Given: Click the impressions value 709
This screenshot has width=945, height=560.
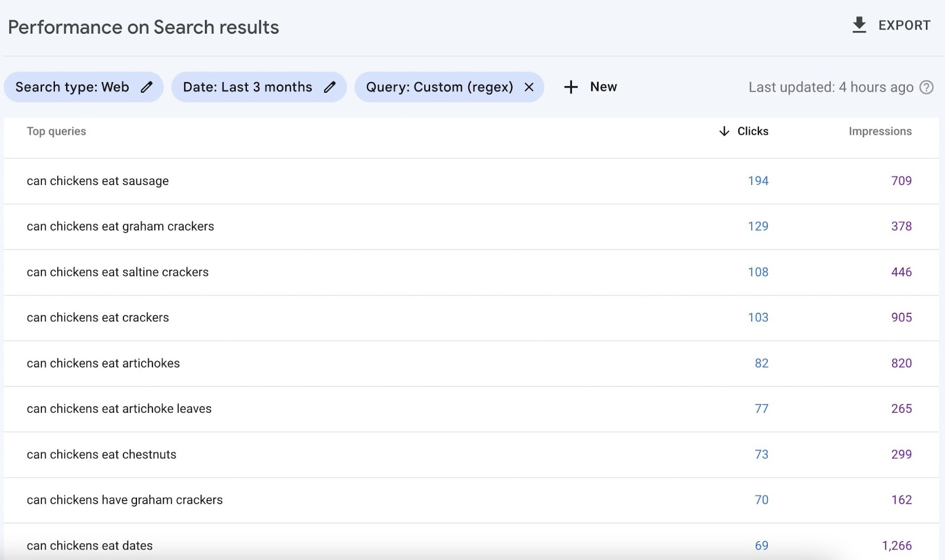Looking at the screenshot, I should pos(901,181).
